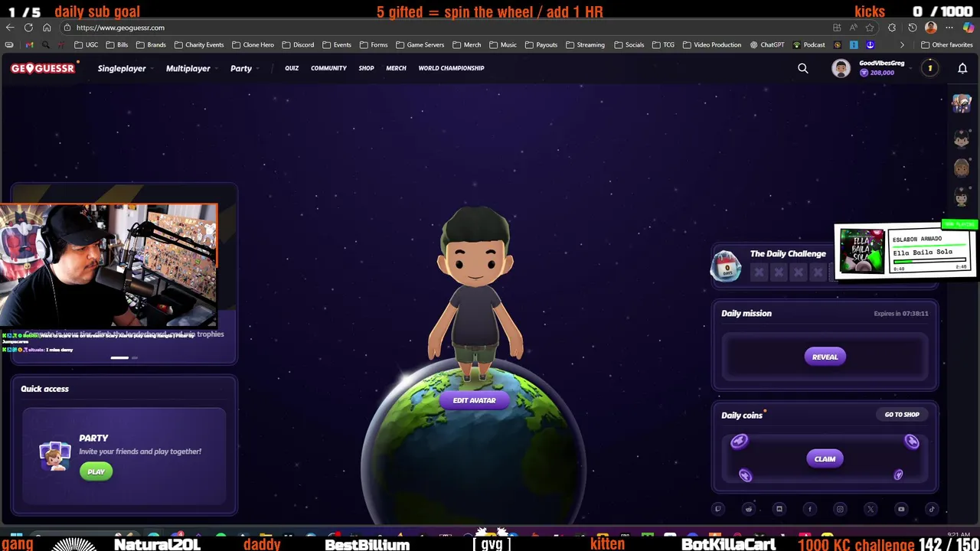Viewport: 980px width, 551px height.
Task: Click the GO TO SHOP button
Action: [902, 415]
